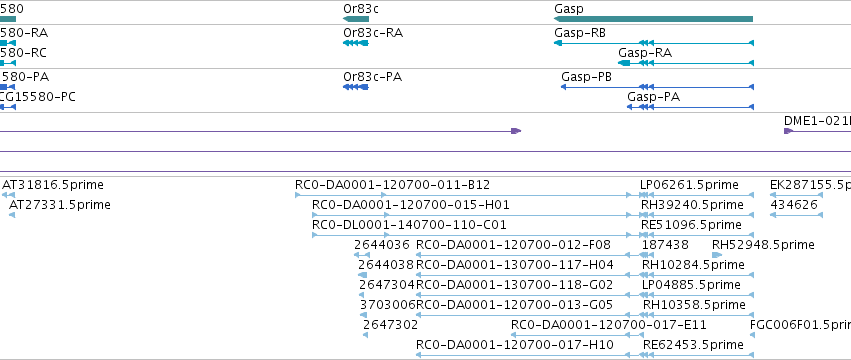Click the Or83c-PA protein glyph
Viewport: 851px width, 360px height.
(356, 87)
